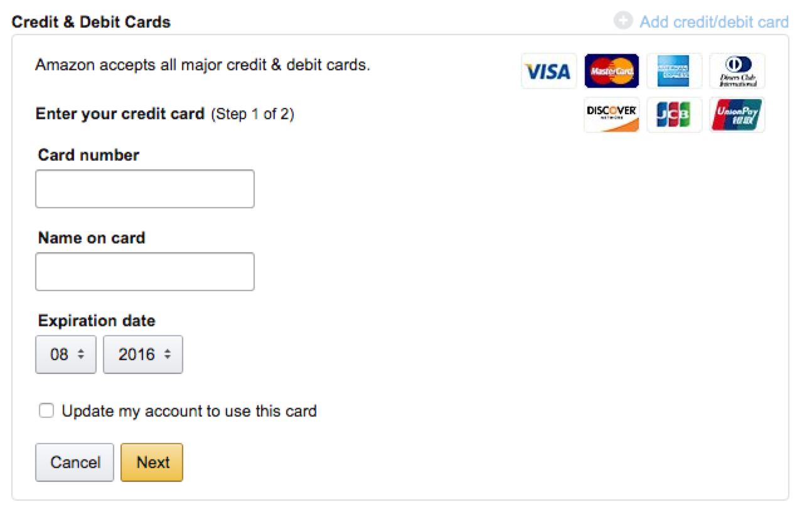Focus the Card number input field
Image resolution: width=812 pixels, height=517 pixels.
pyautogui.click(x=145, y=189)
